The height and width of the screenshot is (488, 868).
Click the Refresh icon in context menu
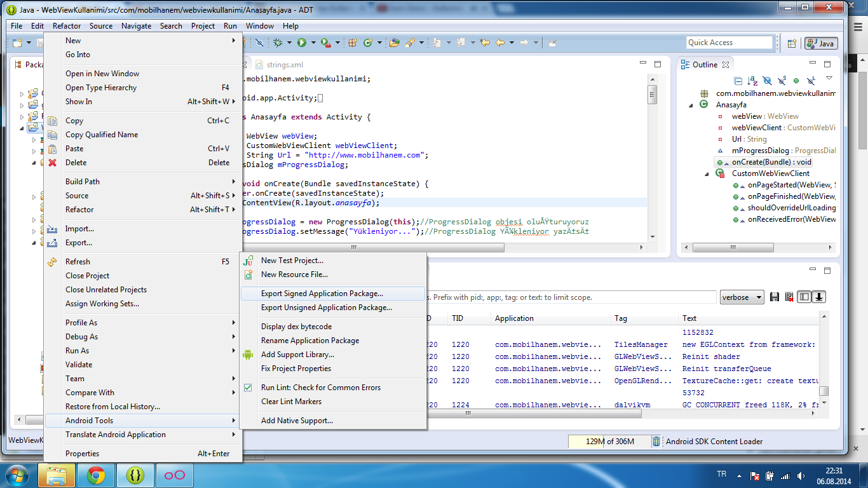coord(52,262)
